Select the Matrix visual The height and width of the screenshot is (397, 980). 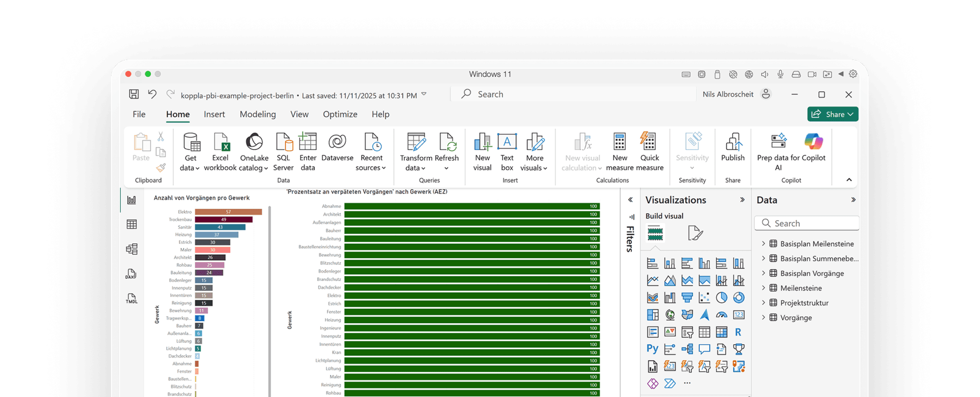coord(722,332)
